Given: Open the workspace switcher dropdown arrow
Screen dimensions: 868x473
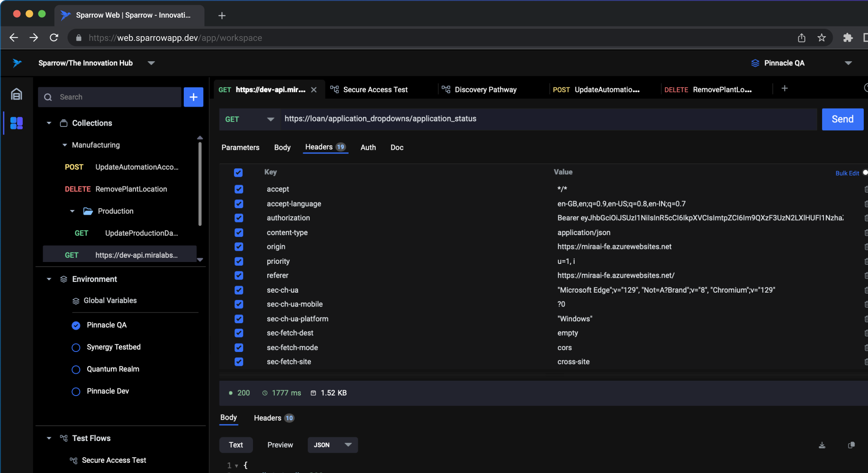Looking at the screenshot, I should click(151, 63).
